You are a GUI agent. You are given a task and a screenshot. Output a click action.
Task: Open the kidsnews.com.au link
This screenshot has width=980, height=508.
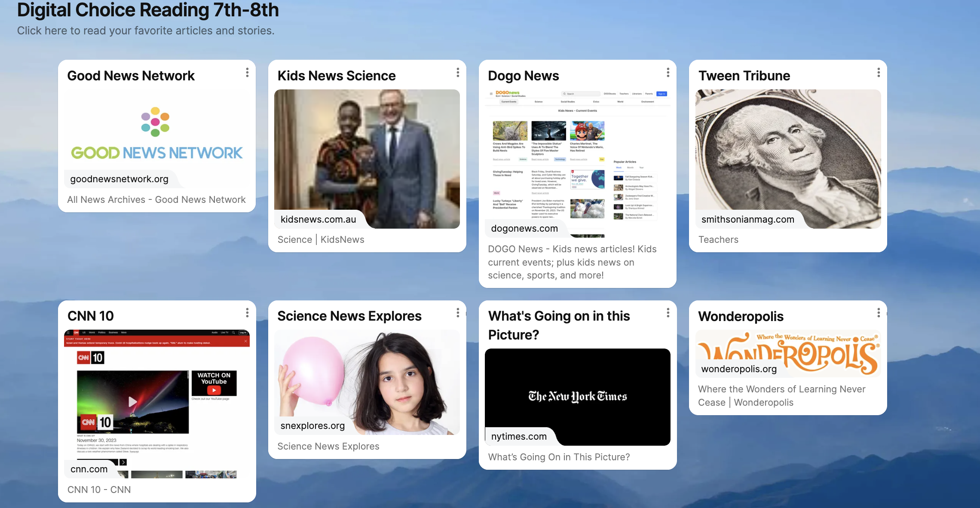tap(318, 219)
